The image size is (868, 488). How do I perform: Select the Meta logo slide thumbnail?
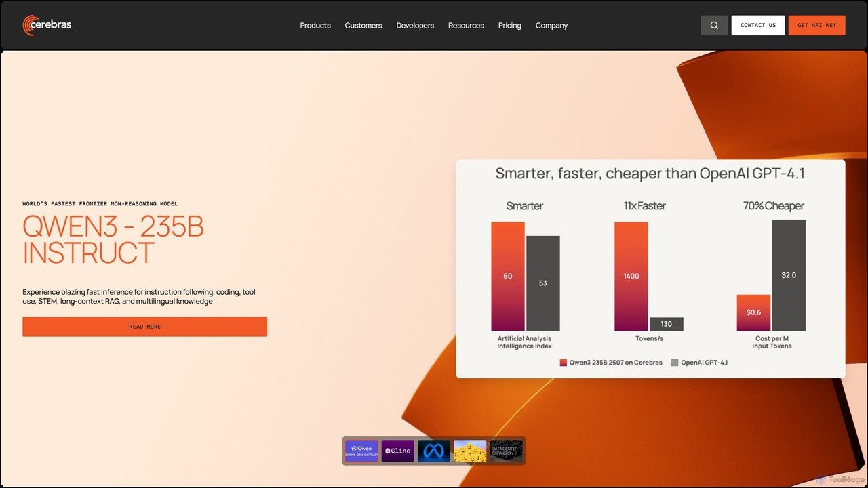434,451
